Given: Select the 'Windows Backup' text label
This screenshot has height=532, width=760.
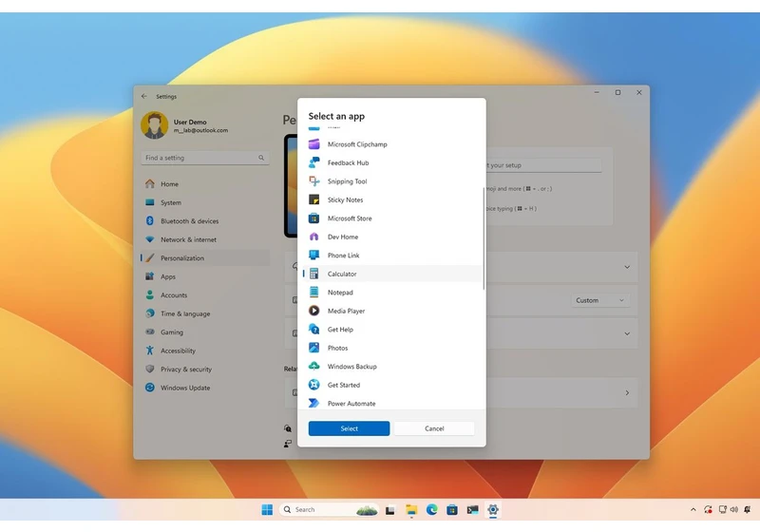Looking at the screenshot, I should point(351,367).
